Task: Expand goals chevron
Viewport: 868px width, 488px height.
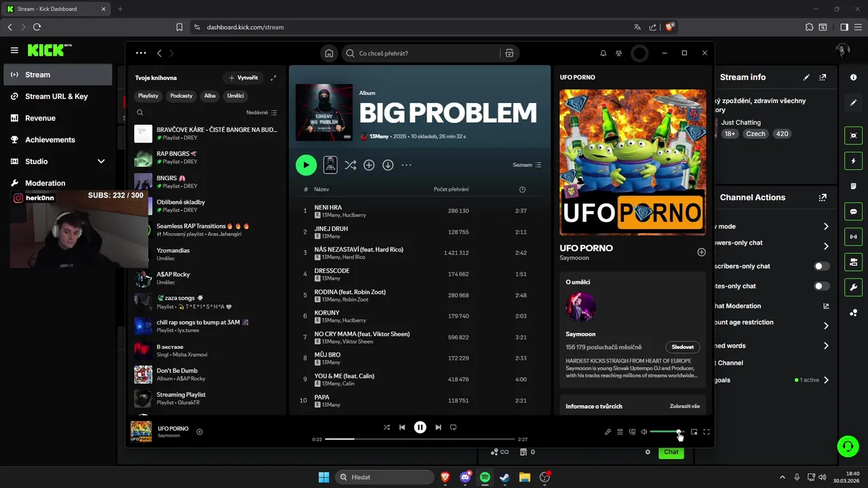Action: [826, 380]
